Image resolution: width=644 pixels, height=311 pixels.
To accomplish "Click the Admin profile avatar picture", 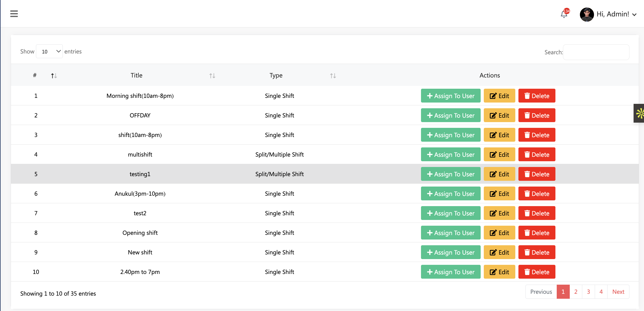I will click(x=587, y=14).
